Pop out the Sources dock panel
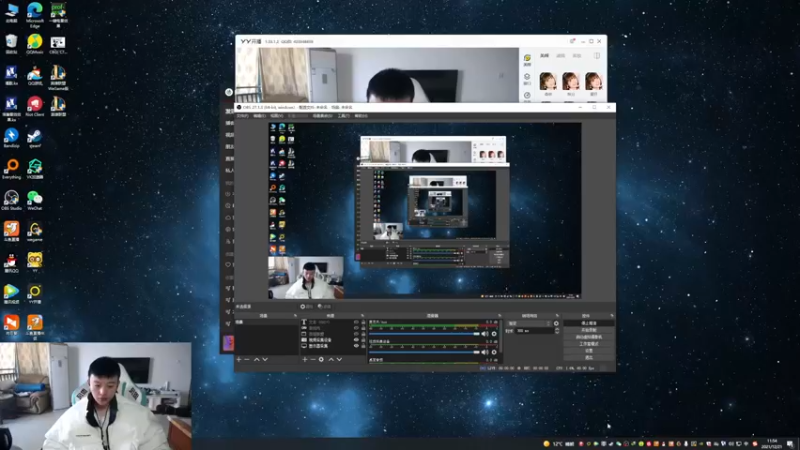Image resolution: width=800 pixels, height=450 pixels. click(362, 316)
